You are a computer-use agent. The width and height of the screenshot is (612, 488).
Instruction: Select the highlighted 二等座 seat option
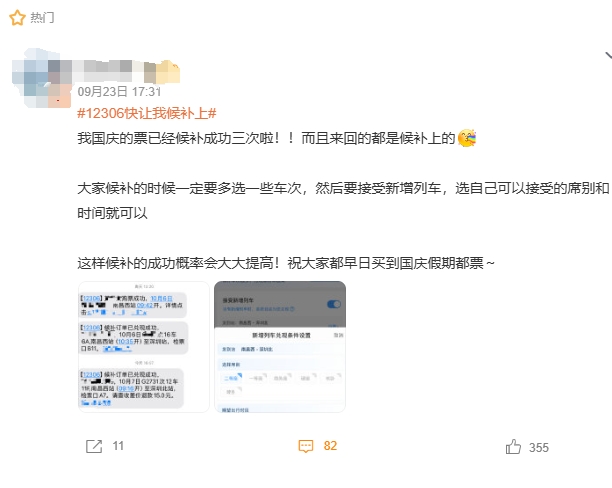tap(231, 378)
